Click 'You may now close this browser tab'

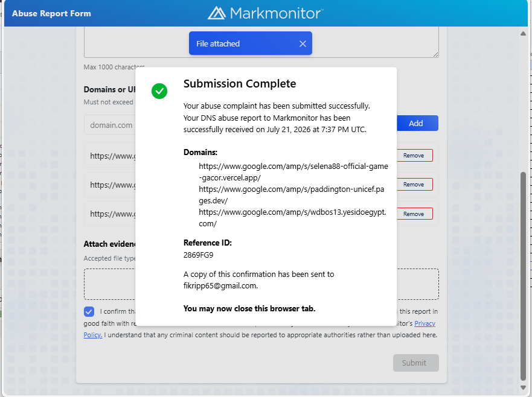coord(249,308)
